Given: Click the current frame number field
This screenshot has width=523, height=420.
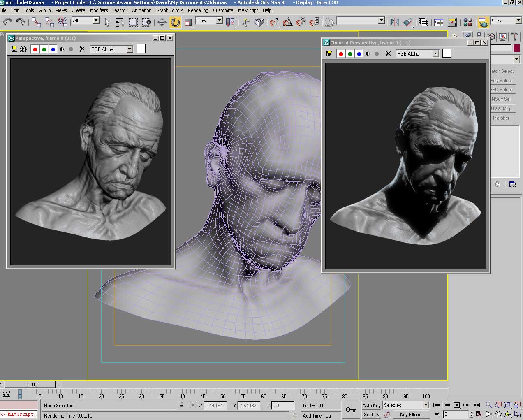Looking at the screenshot, I should click(x=455, y=414).
